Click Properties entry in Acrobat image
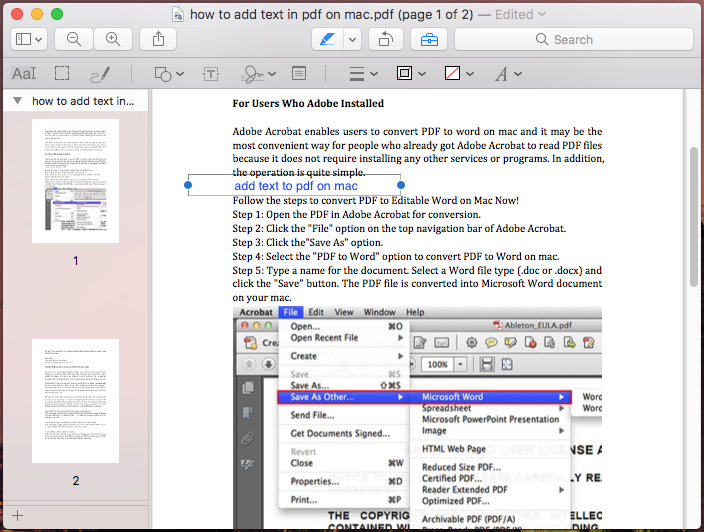Viewport: 704px width, 532px height. [344, 481]
